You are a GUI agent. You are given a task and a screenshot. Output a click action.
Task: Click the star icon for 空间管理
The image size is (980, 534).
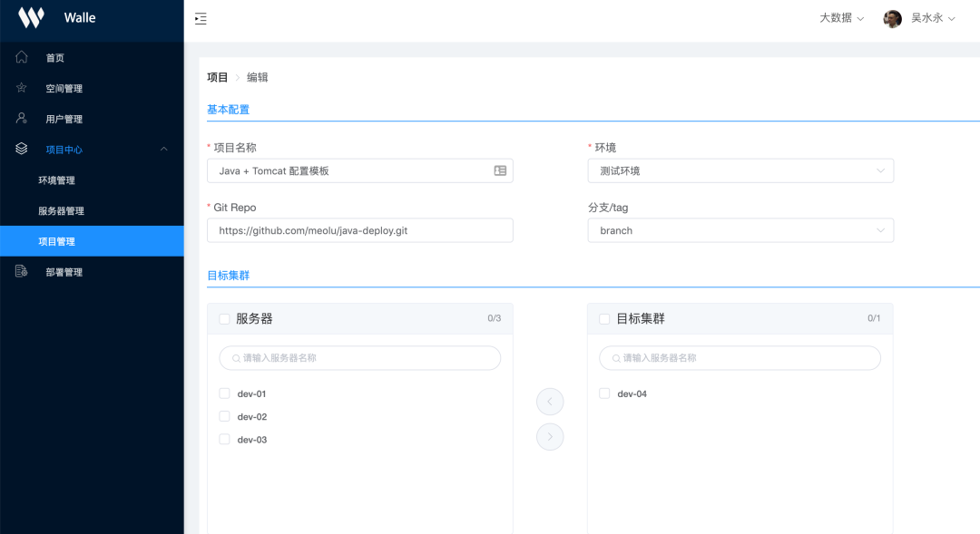click(21, 87)
